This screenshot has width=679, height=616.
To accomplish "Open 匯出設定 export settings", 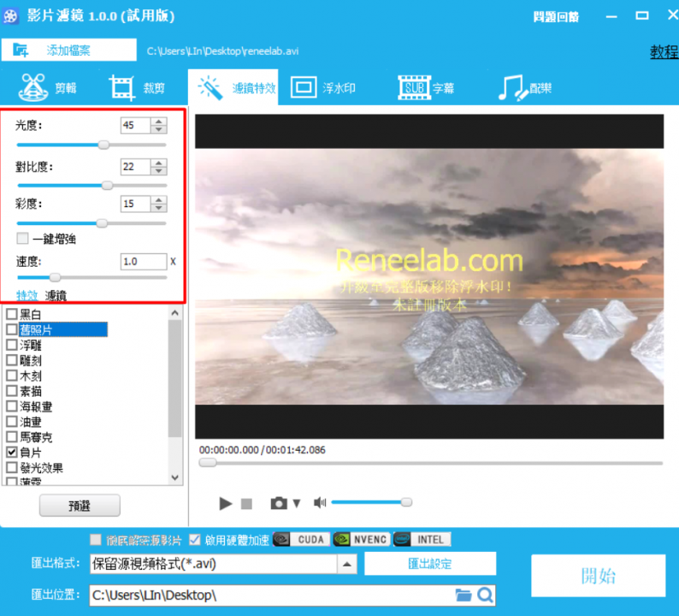I will [x=430, y=564].
